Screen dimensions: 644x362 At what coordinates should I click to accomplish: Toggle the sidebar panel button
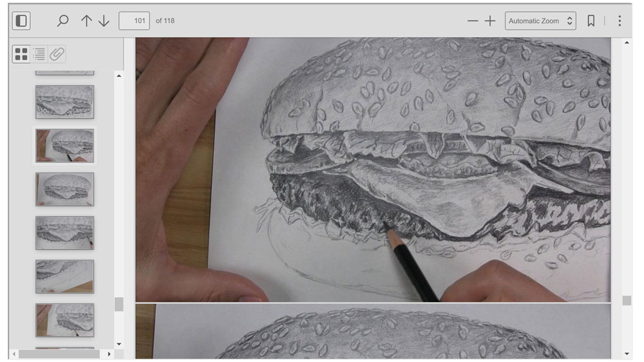click(x=21, y=21)
